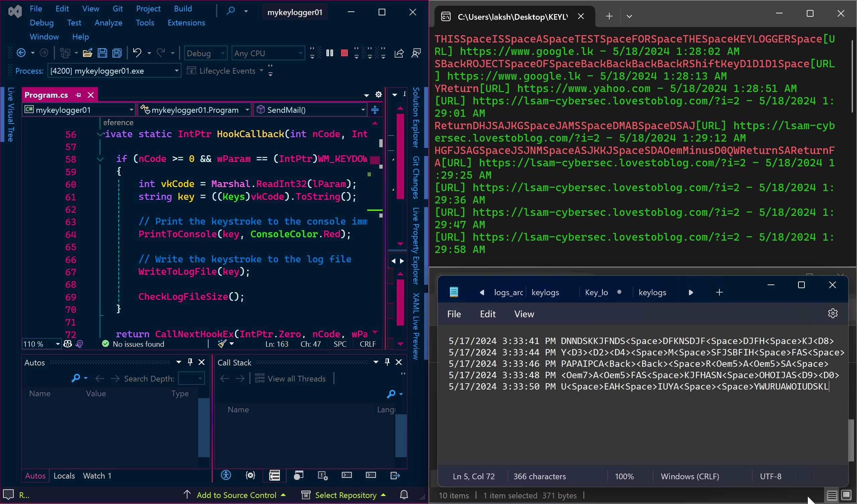Switch to the Locals tab
The width and height of the screenshot is (857, 504).
[x=64, y=476]
